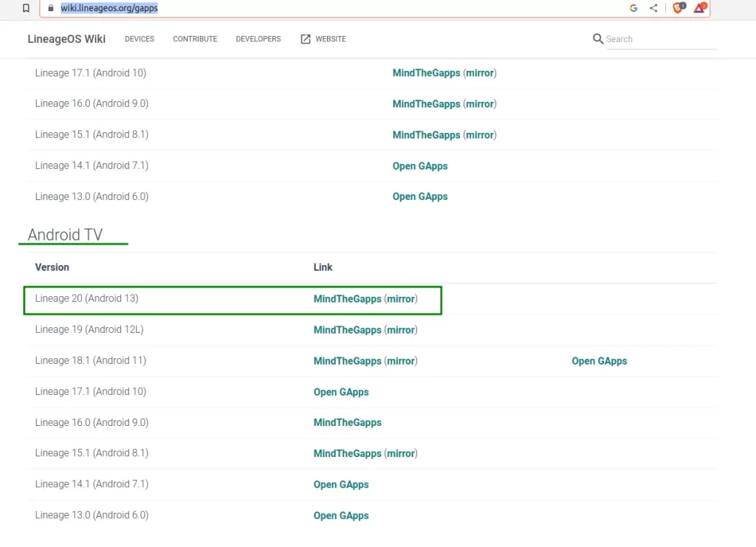Open MindTheGapps link for Lineage 18.1 Android 11
The width and height of the screenshot is (756, 547).
click(x=347, y=361)
